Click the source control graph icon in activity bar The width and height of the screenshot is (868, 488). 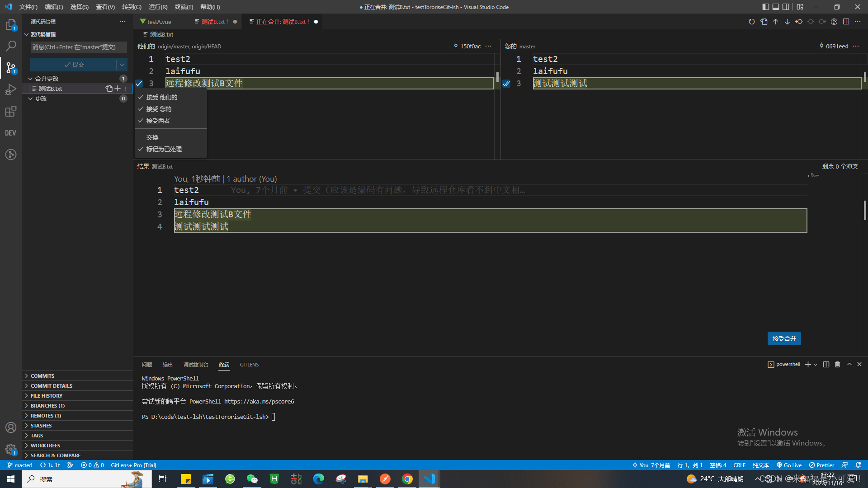[x=11, y=67]
